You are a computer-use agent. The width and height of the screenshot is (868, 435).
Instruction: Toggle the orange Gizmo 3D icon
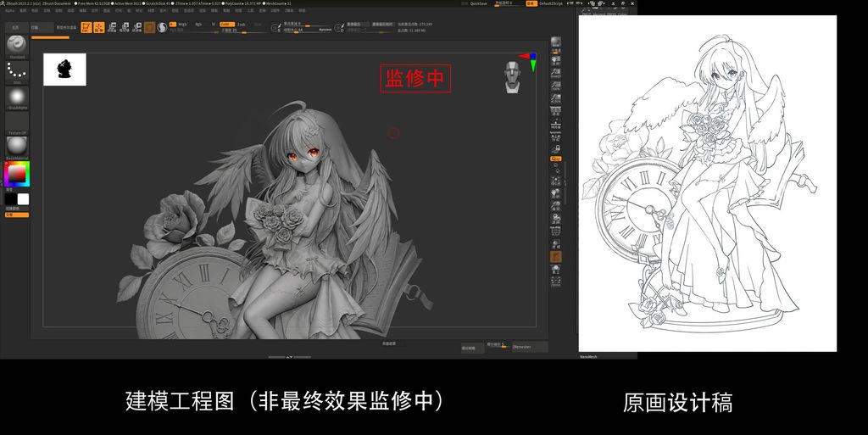click(x=149, y=27)
